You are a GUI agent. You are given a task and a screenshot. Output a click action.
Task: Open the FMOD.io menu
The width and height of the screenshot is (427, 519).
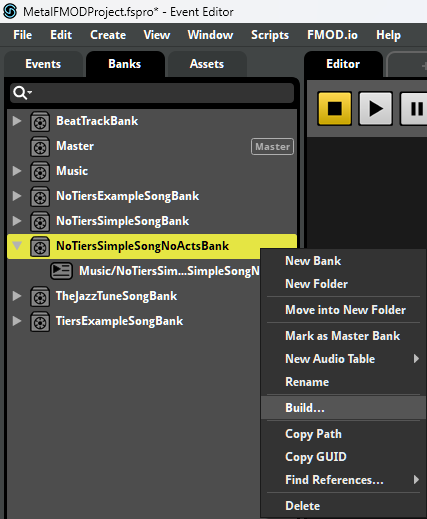tap(332, 35)
